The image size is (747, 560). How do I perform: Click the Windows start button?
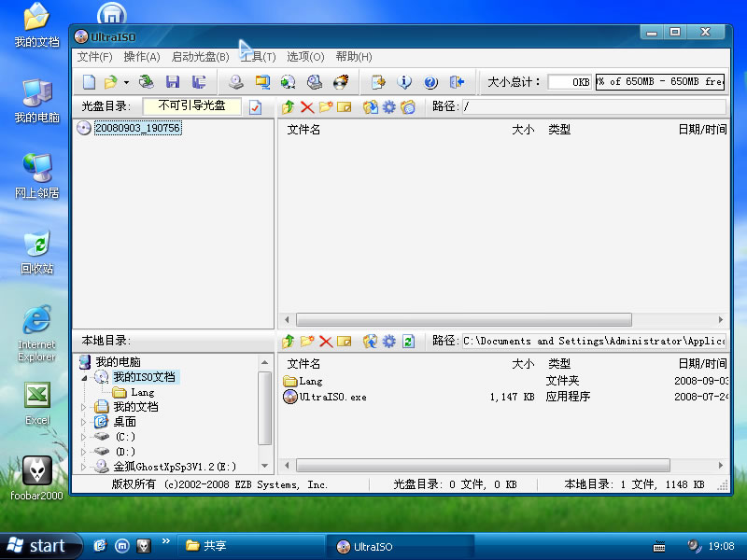(x=41, y=546)
